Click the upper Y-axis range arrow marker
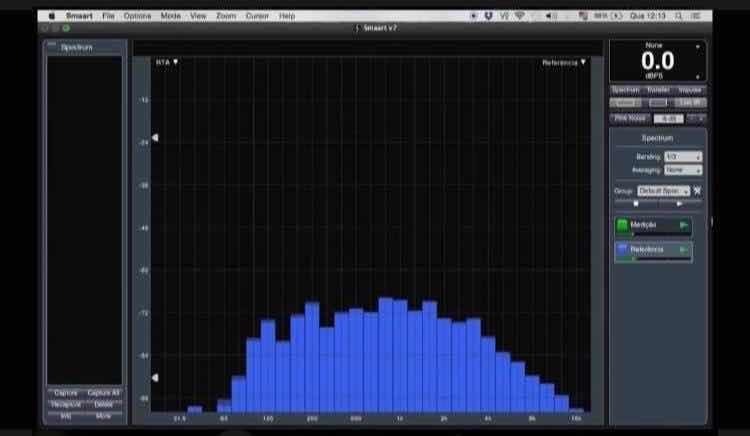The height and width of the screenshot is (436, 750). click(x=155, y=138)
